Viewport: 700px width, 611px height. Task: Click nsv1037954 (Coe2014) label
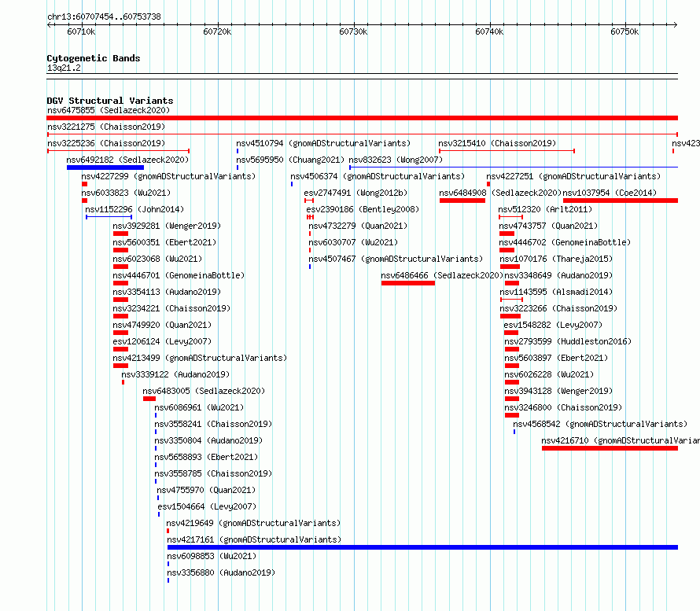(610, 193)
